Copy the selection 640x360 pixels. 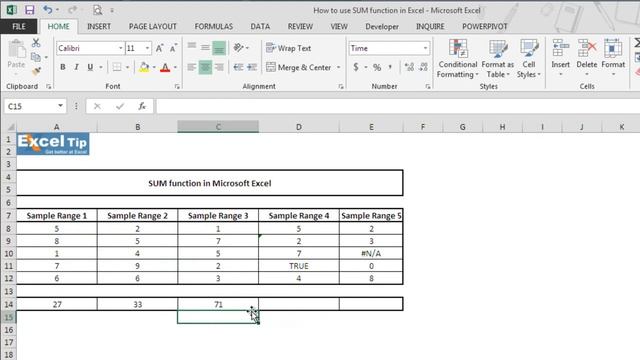(x=36, y=57)
